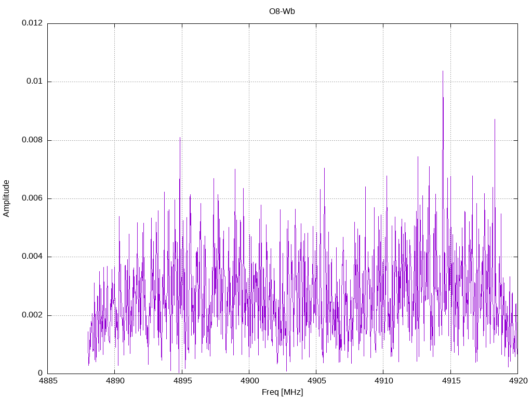Click the 4900 x-axis tick label
Viewport: 532px width, 399px height.
249,381
